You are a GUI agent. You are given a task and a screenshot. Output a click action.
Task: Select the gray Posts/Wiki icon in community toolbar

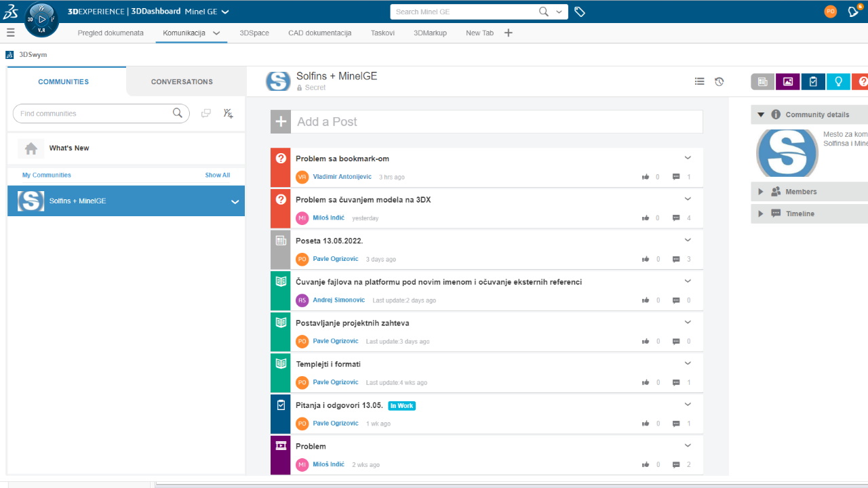click(x=762, y=81)
